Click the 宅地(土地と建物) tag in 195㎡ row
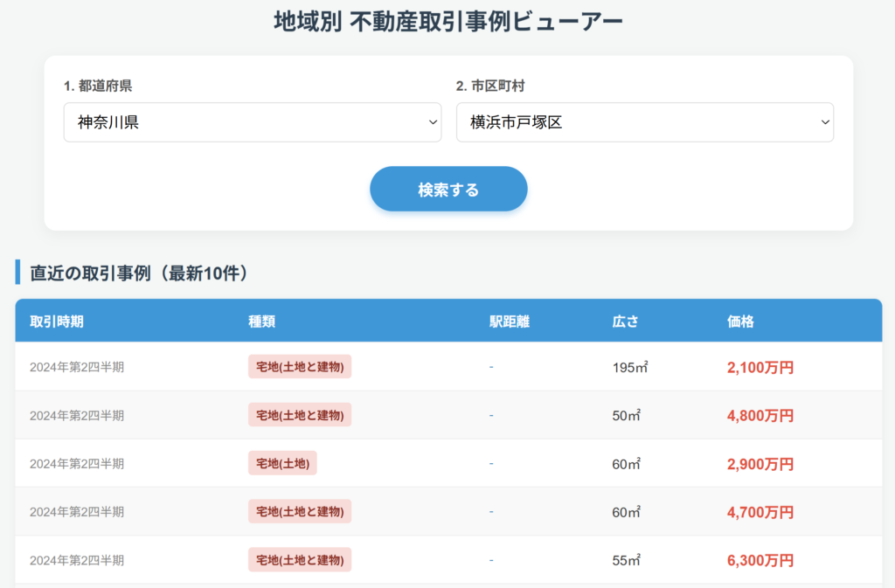895x588 pixels. (x=300, y=367)
